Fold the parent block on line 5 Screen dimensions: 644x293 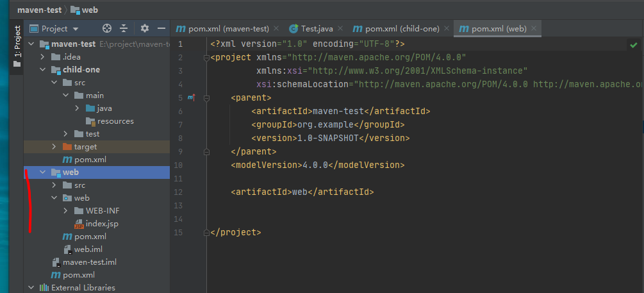(x=206, y=98)
